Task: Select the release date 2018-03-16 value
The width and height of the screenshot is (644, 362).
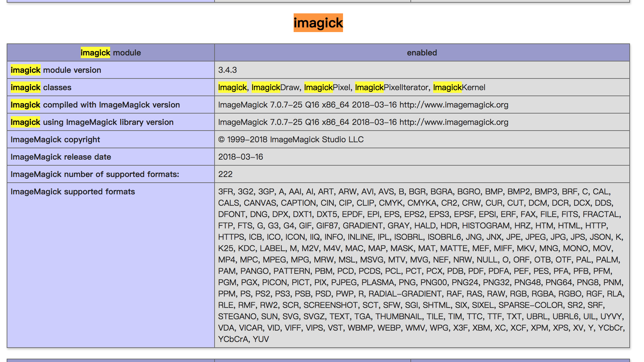Action: pos(241,157)
